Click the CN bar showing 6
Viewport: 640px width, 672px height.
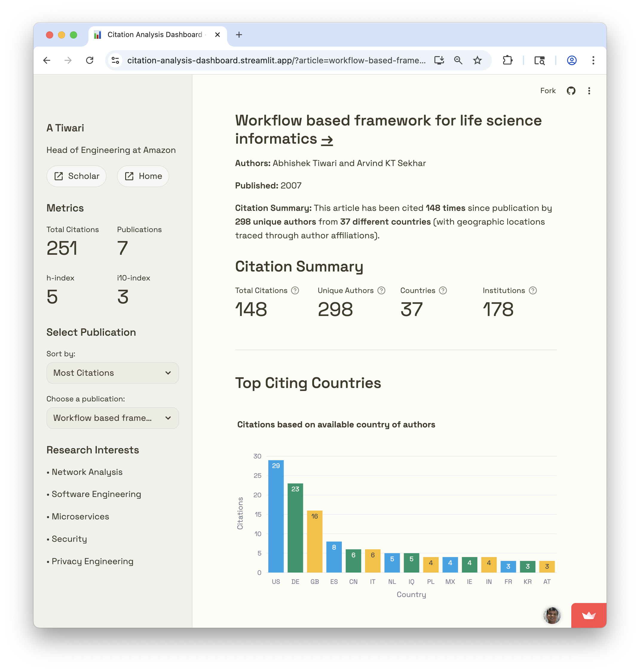(353, 561)
